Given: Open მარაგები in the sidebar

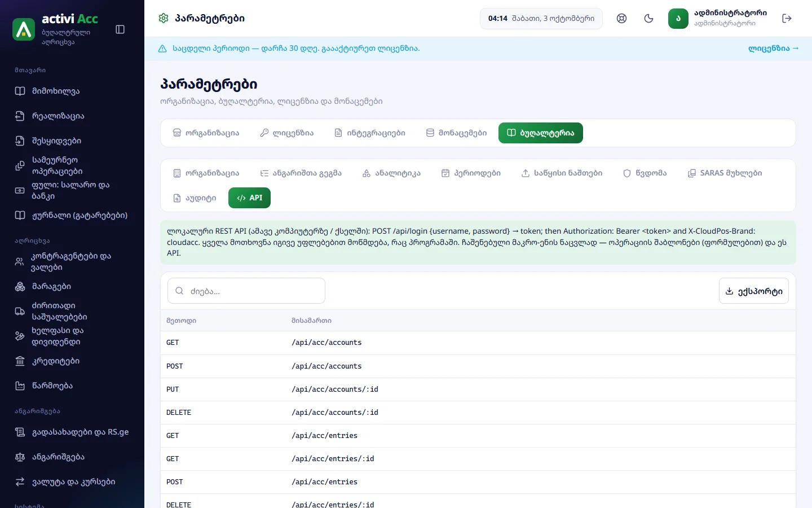Looking at the screenshot, I should click(x=72, y=286).
